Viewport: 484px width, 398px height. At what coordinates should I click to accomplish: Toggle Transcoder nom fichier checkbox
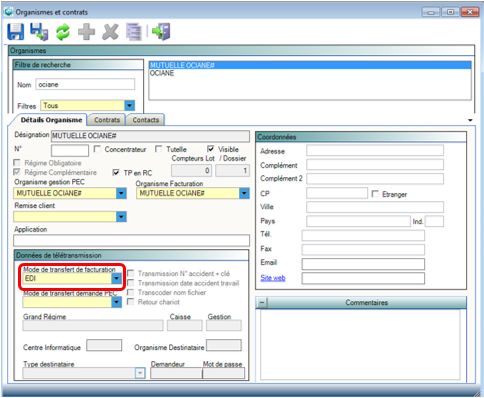click(131, 292)
